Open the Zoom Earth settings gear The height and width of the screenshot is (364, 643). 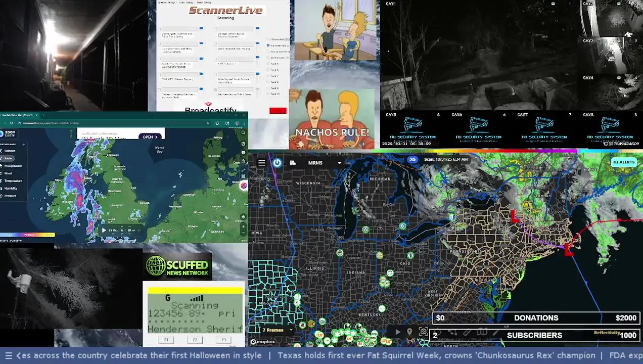tap(243, 144)
